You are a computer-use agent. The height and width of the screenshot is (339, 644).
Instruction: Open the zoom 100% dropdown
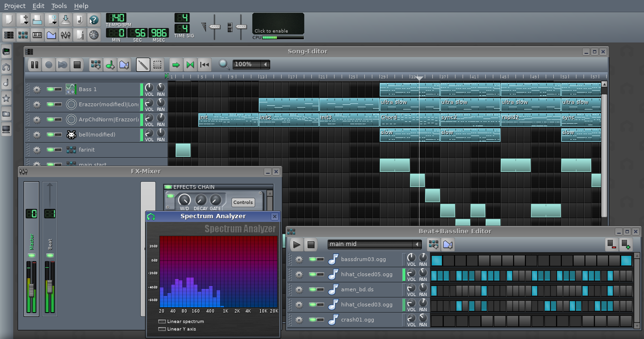pos(251,64)
